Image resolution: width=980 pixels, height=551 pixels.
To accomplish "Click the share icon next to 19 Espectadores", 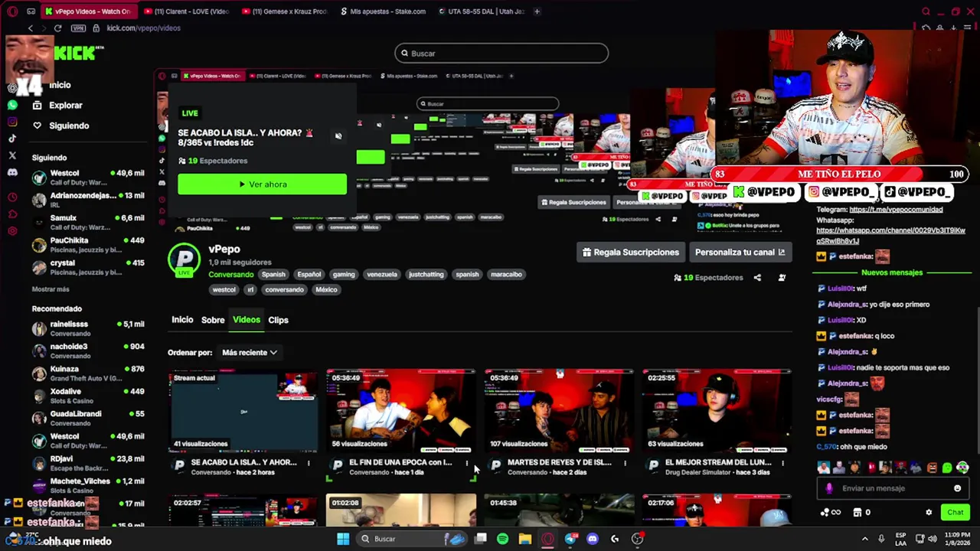I will pos(757,278).
